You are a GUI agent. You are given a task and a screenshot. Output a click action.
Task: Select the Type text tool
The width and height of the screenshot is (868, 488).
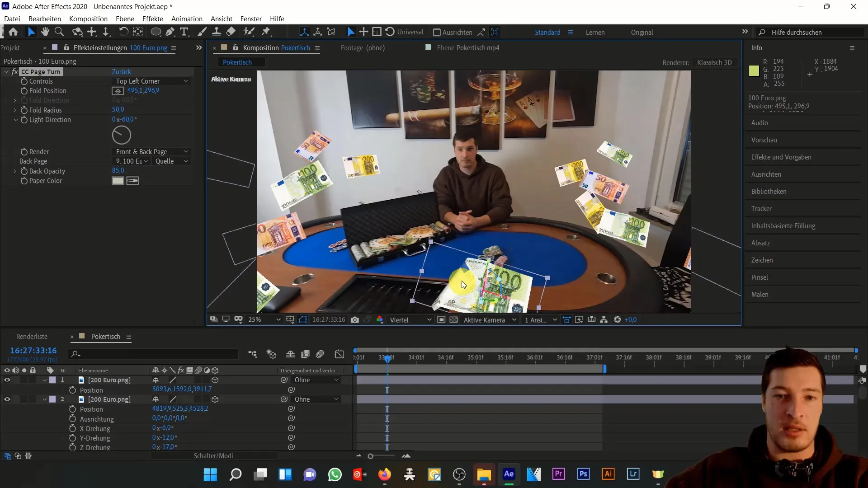(x=184, y=32)
